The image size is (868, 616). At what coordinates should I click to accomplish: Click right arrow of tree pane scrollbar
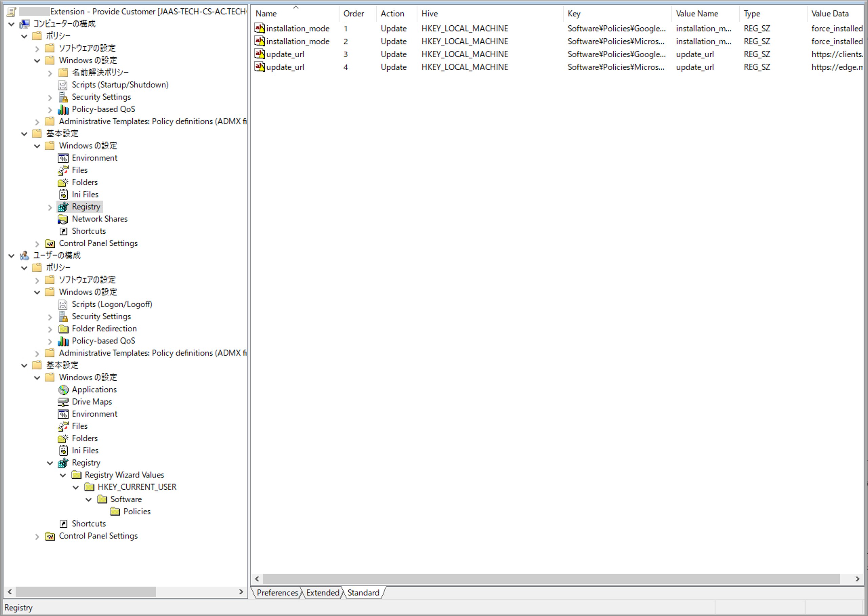pyautogui.click(x=241, y=592)
